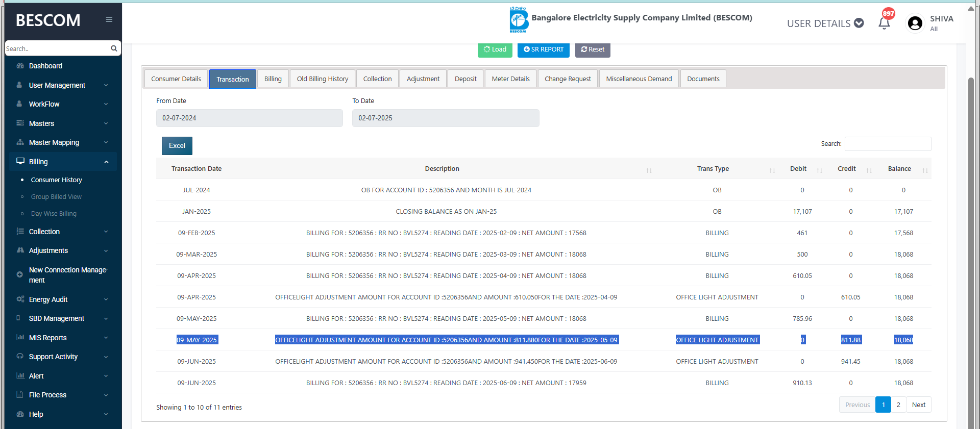
Task: Click the To Date field
Action: click(446, 118)
